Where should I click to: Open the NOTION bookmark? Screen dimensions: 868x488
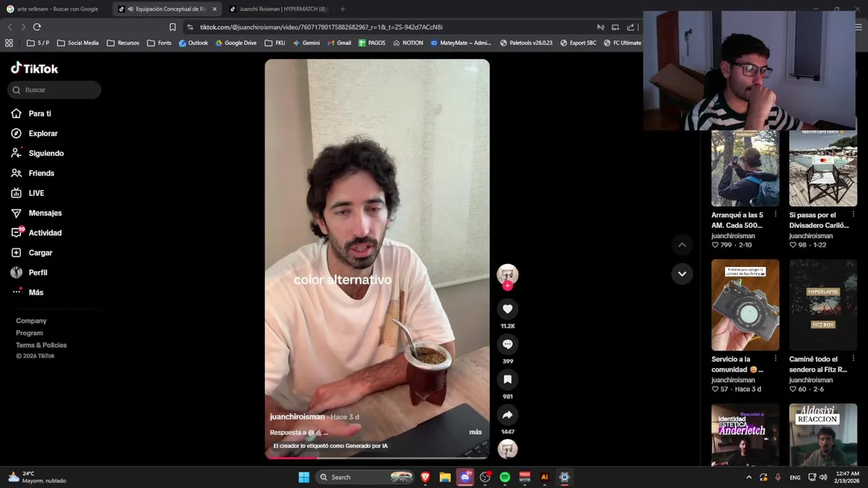(x=408, y=43)
